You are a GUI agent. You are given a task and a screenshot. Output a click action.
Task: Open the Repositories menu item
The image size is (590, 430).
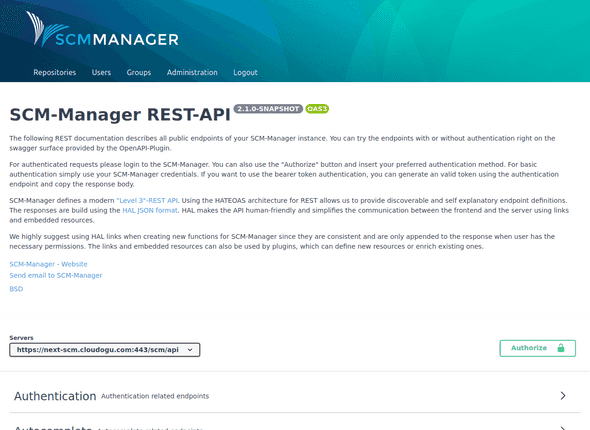55,72
